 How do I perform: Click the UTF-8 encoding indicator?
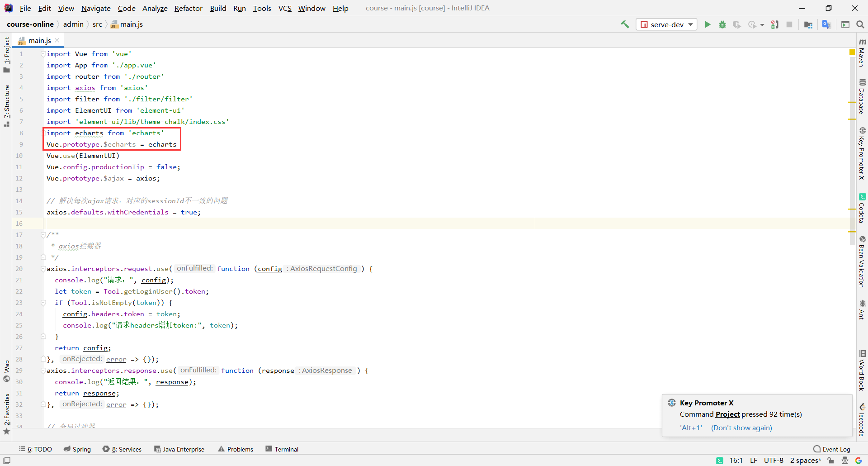[773, 461]
